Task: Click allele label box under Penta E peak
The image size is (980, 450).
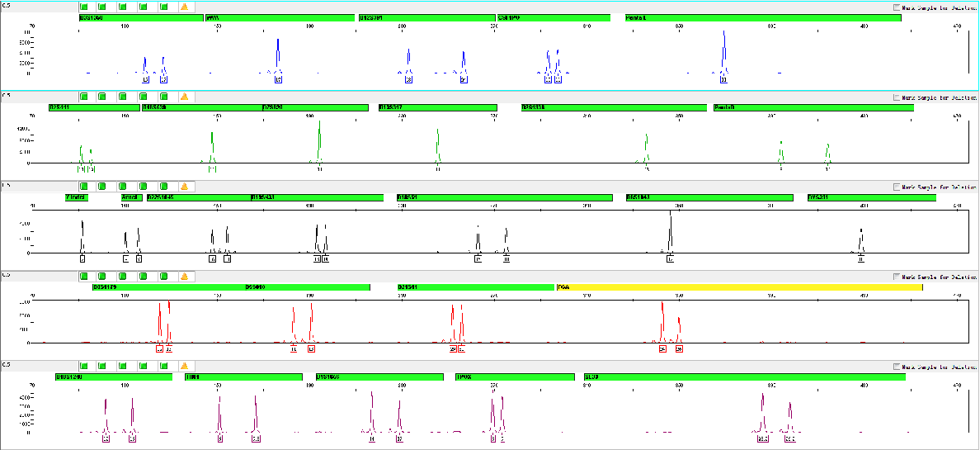Action: point(723,79)
